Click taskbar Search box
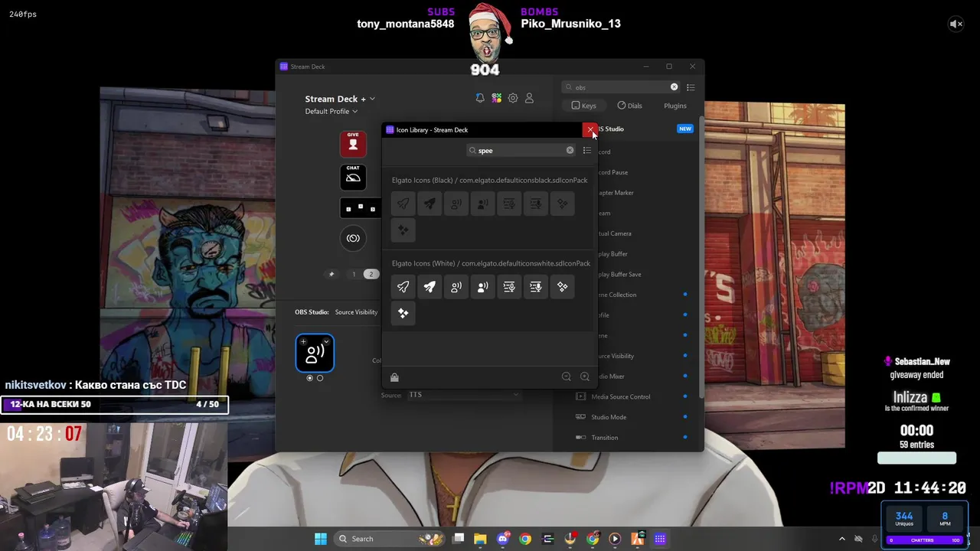The image size is (980, 551). click(390, 539)
